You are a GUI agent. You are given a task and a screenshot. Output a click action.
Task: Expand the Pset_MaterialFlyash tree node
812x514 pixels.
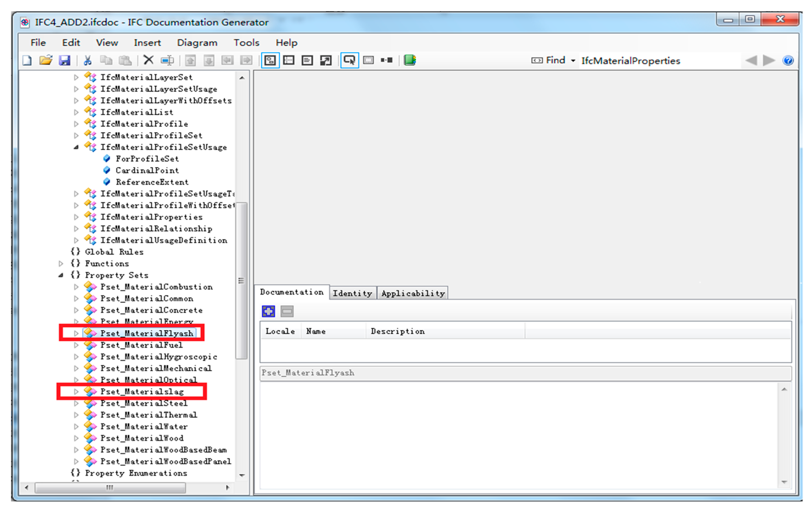[x=76, y=333]
